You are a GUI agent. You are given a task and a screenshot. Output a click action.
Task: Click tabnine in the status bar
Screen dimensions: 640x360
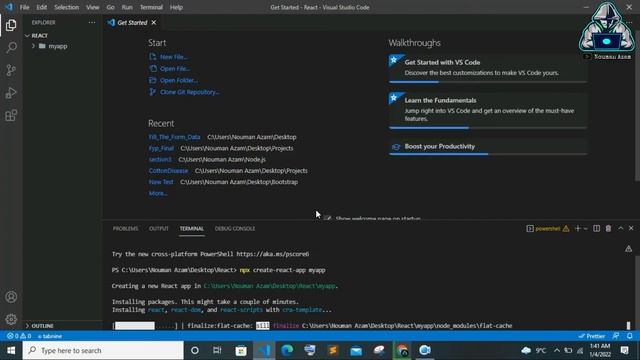click(50, 336)
